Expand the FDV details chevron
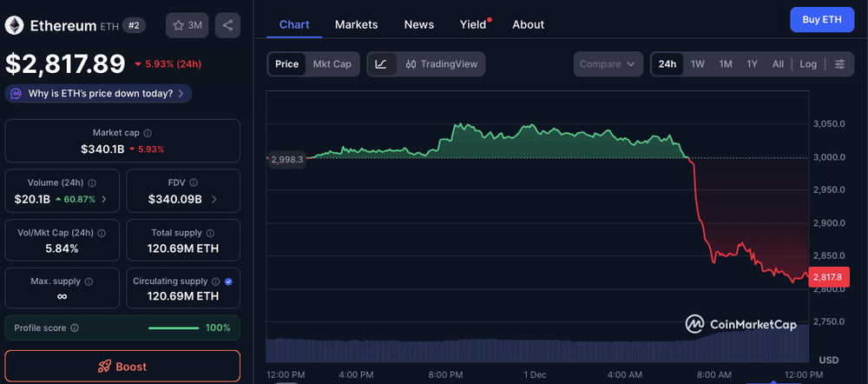Image resolution: width=868 pixels, height=384 pixels. (x=214, y=199)
